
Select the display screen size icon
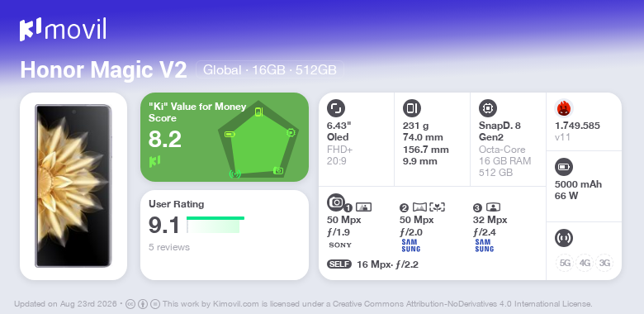coord(335,108)
